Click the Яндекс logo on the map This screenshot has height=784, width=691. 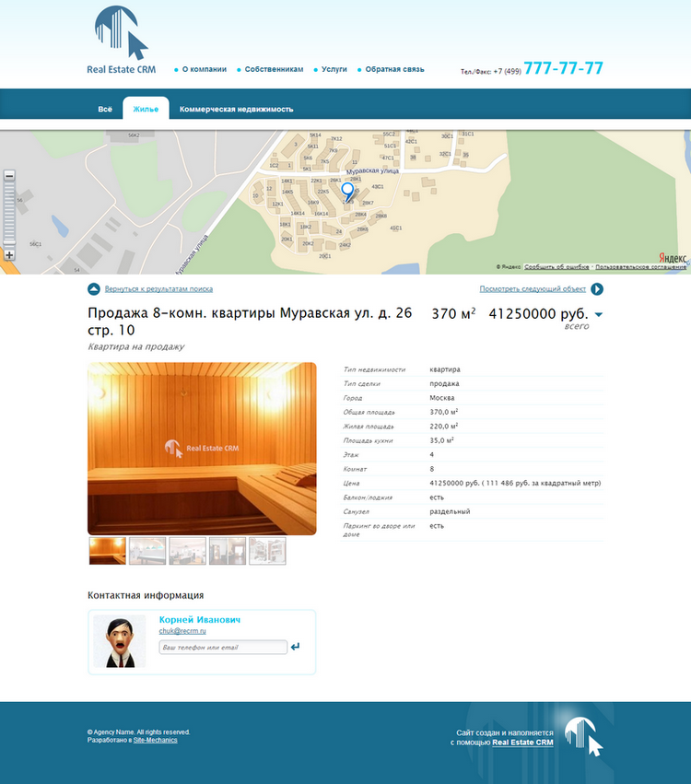coord(673,258)
